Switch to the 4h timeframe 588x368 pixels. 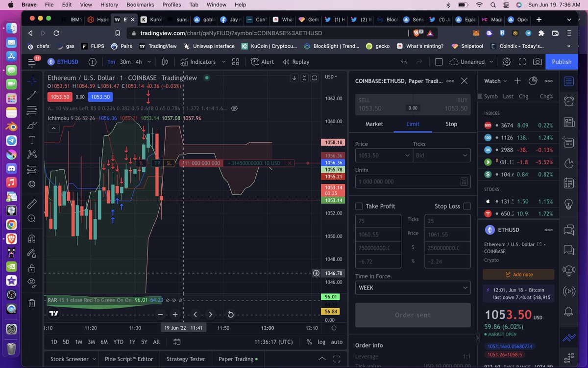(139, 62)
